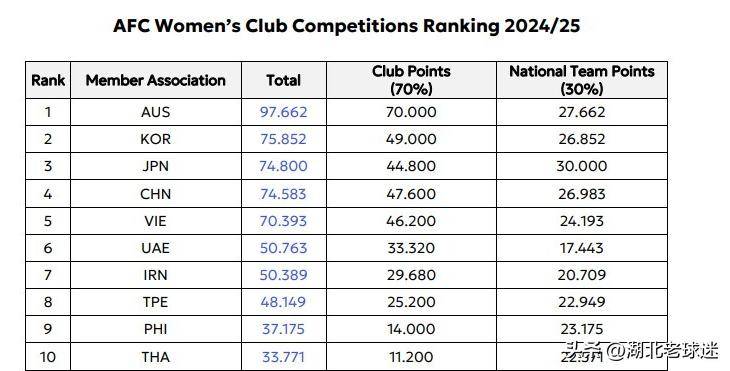
Task: Select the VIE total 70.393 value
Action: (x=284, y=221)
